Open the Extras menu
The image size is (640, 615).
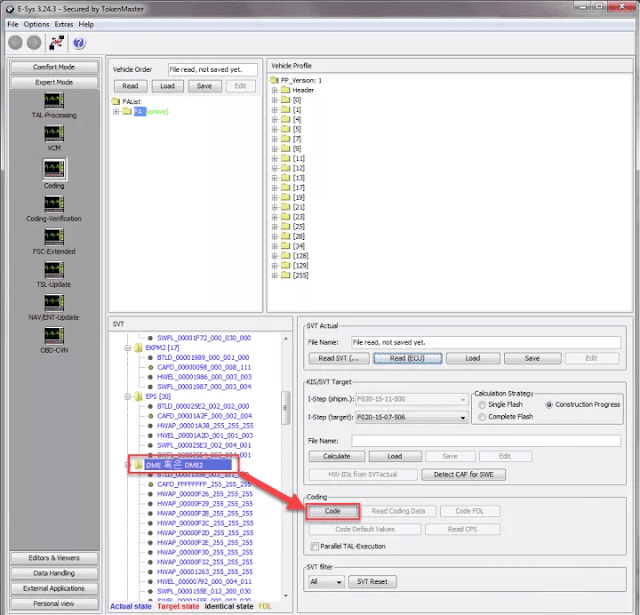point(64,24)
